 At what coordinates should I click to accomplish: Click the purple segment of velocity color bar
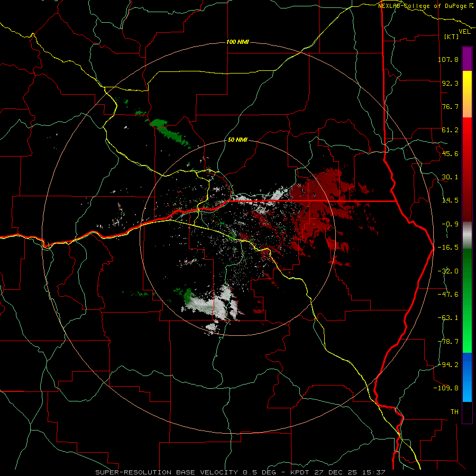[x=467, y=59]
